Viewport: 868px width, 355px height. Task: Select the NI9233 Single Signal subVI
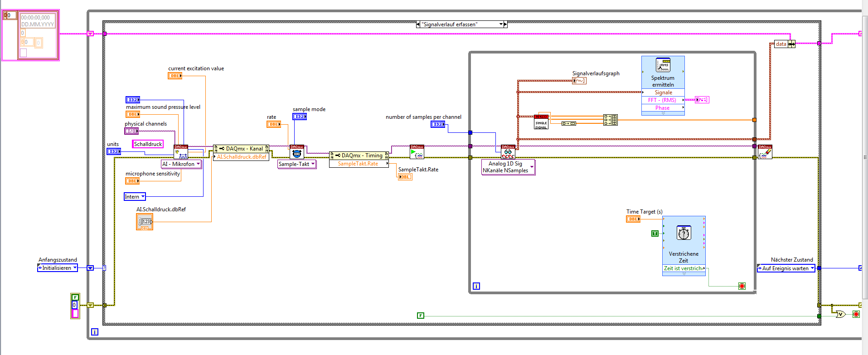[541, 122]
